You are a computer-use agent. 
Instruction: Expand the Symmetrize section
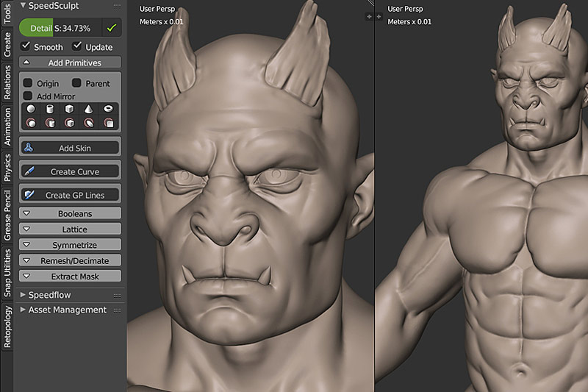[x=70, y=245]
